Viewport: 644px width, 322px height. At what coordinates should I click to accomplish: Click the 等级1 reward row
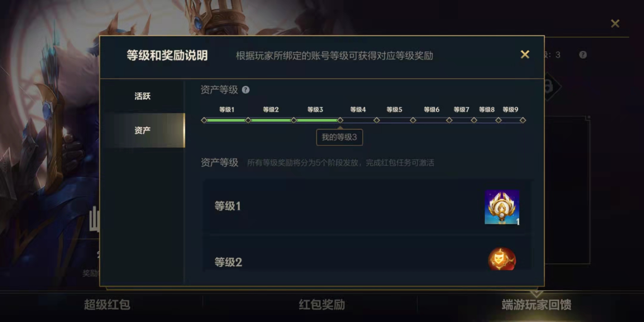(x=367, y=206)
